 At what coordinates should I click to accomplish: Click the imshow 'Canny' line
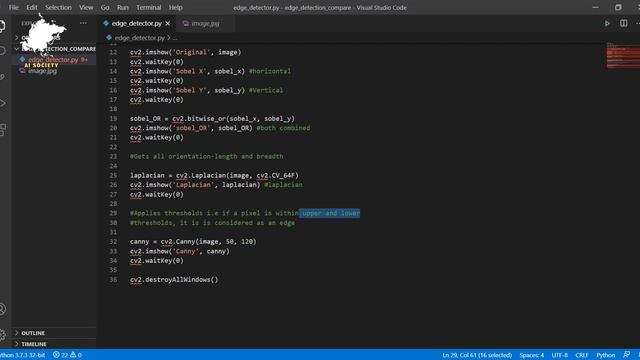[x=180, y=251]
